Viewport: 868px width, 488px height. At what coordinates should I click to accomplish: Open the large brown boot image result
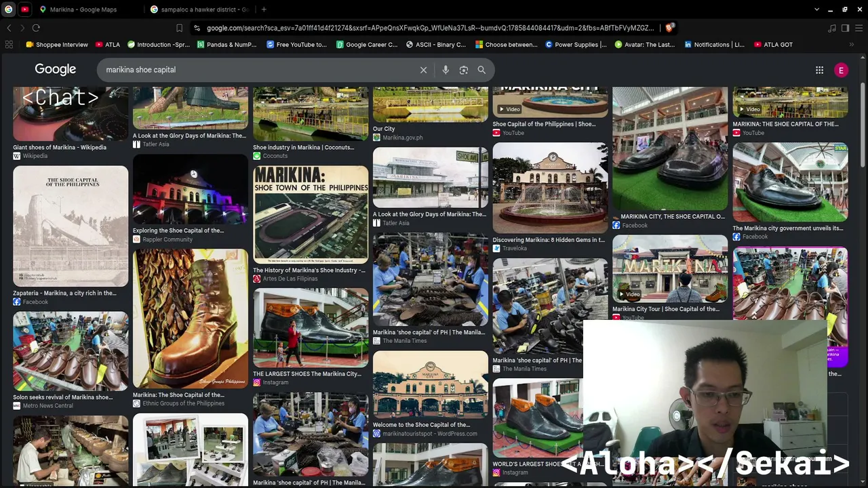(x=191, y=319)
